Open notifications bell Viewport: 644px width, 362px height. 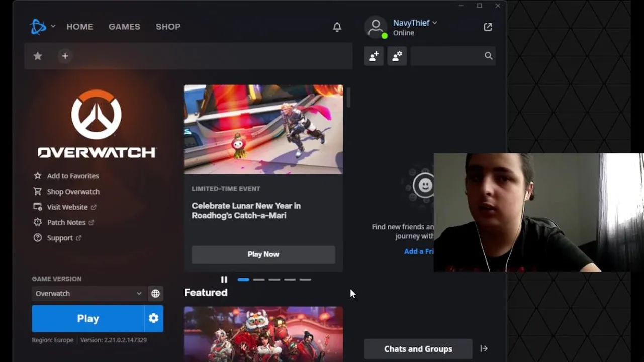tap(337, 27)
